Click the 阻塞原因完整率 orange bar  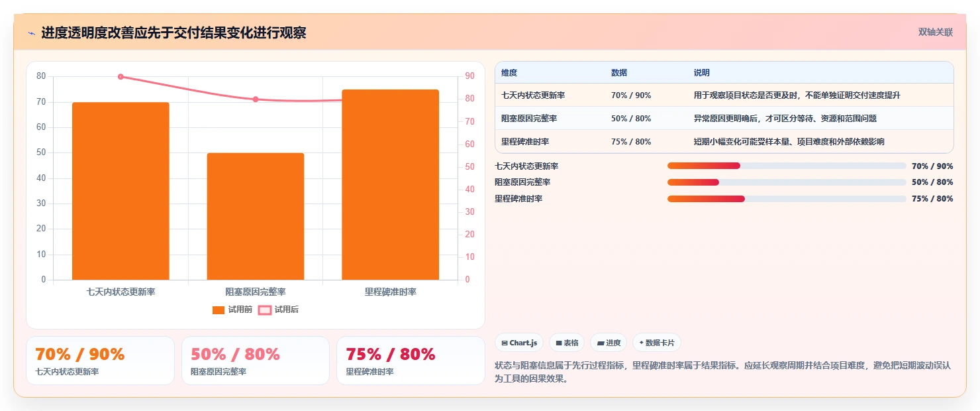click(x=256, y=216)
